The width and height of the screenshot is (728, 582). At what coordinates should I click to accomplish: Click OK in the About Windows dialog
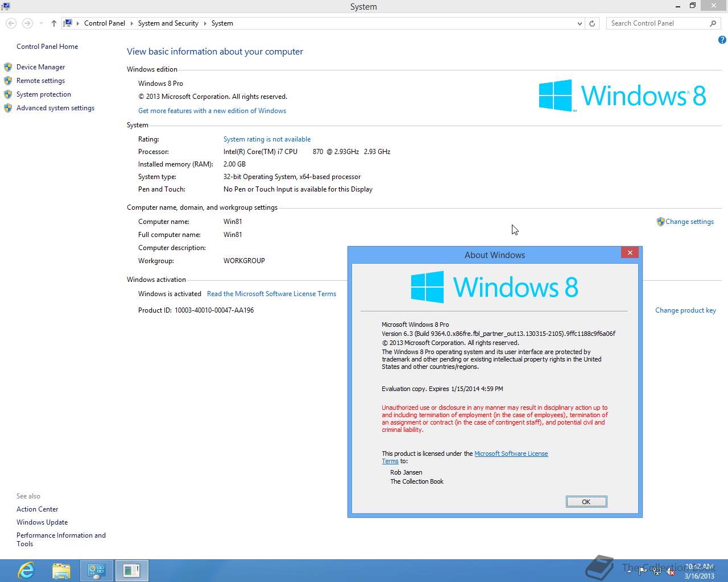pyautogui.click(x=586, y=502)
